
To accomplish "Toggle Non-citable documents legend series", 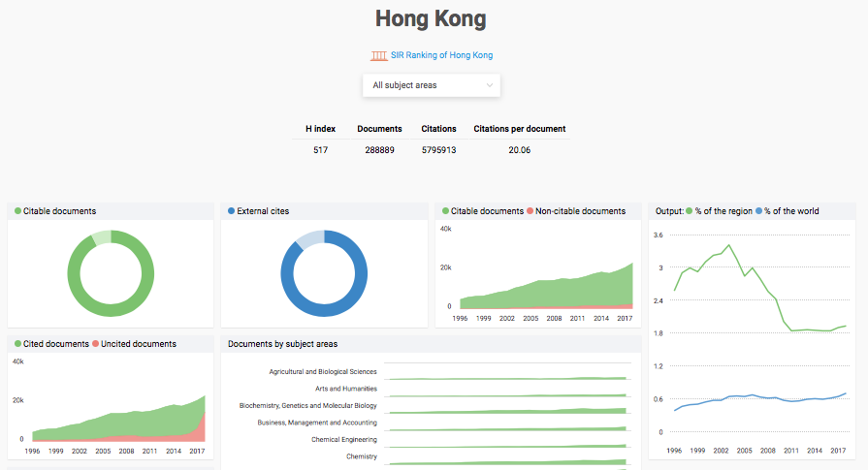I will pos(531,211).
